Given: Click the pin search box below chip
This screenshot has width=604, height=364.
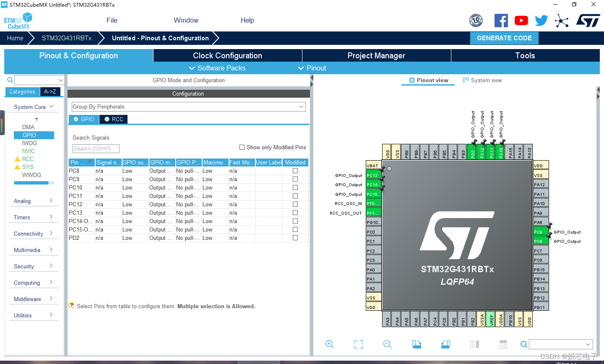Looking at the screenshot, I should [x=561, y=344].
